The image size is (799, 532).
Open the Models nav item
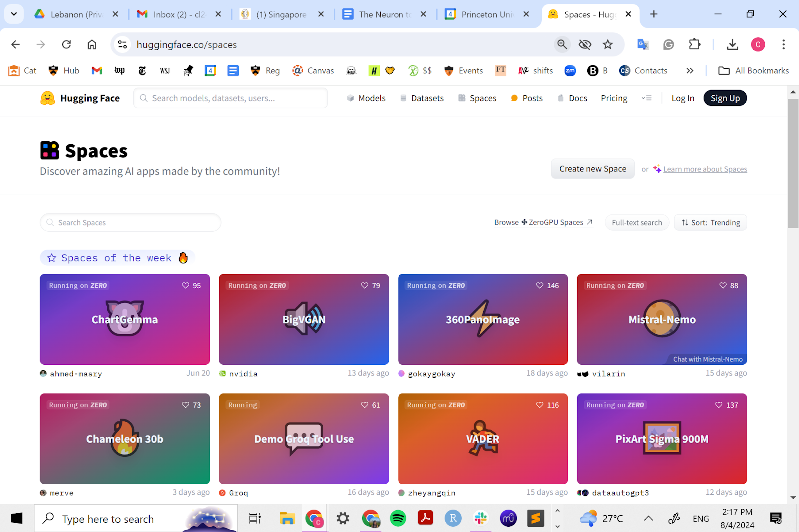pos(366,98)
